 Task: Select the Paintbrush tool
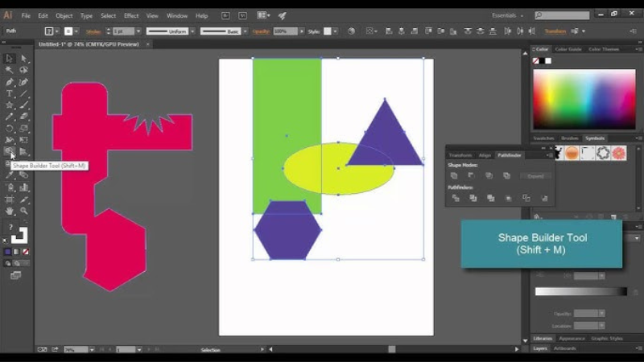(x=24, y=105)
